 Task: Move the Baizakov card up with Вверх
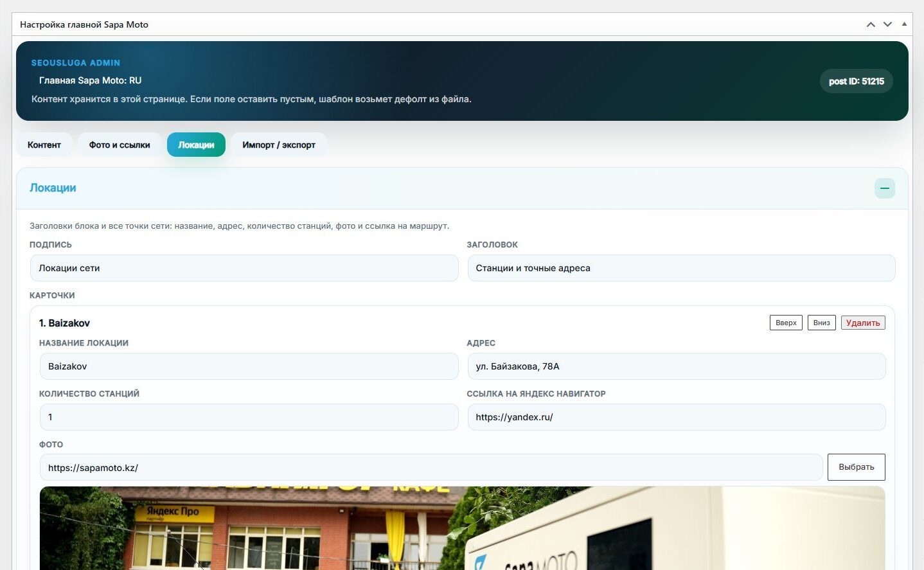coord(786,323)
